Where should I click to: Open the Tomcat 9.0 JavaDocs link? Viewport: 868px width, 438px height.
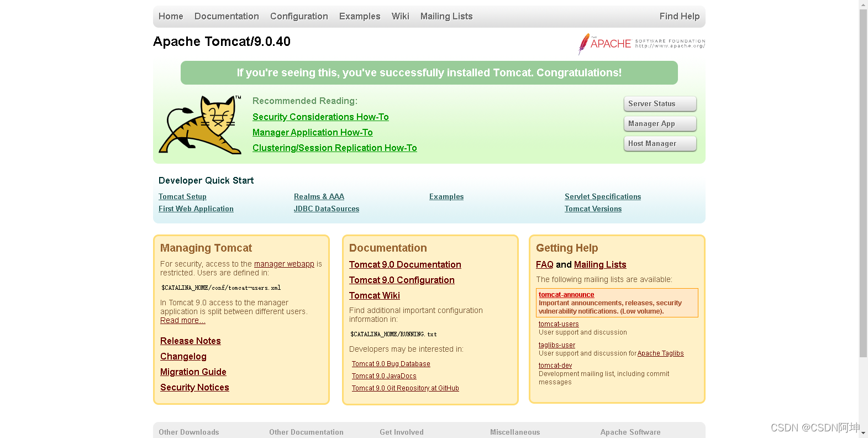pyautogui.click(x=384, y=376)
